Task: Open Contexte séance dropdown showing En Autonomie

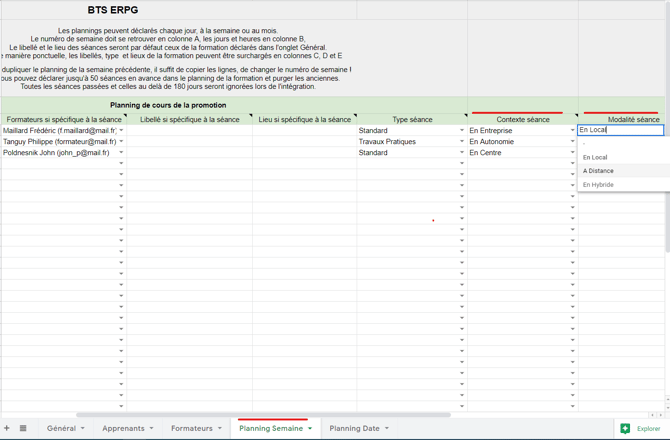Action: tap(573, 141)
